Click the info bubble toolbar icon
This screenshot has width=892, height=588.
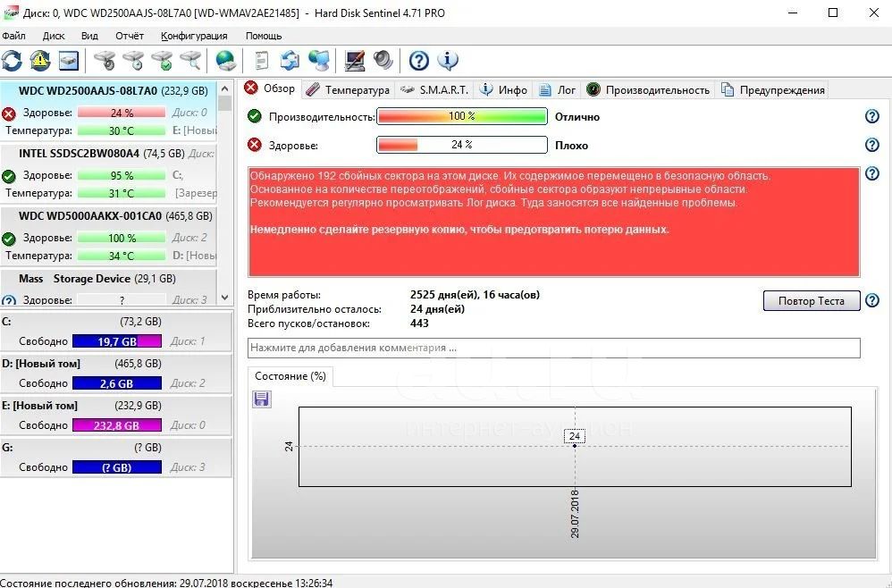pyautogui.click(x=448, y=60)
